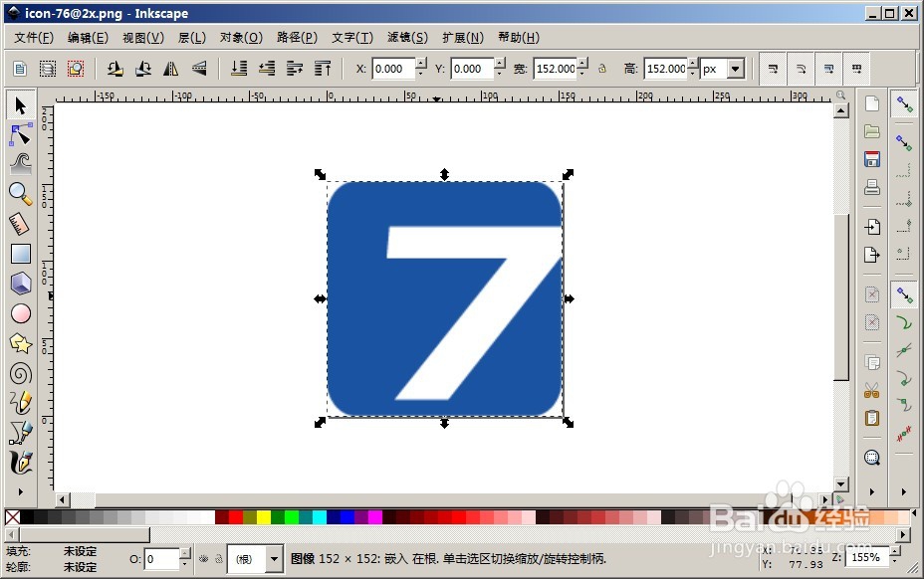Open the 滤镜(S) menu

click(407, 38)
